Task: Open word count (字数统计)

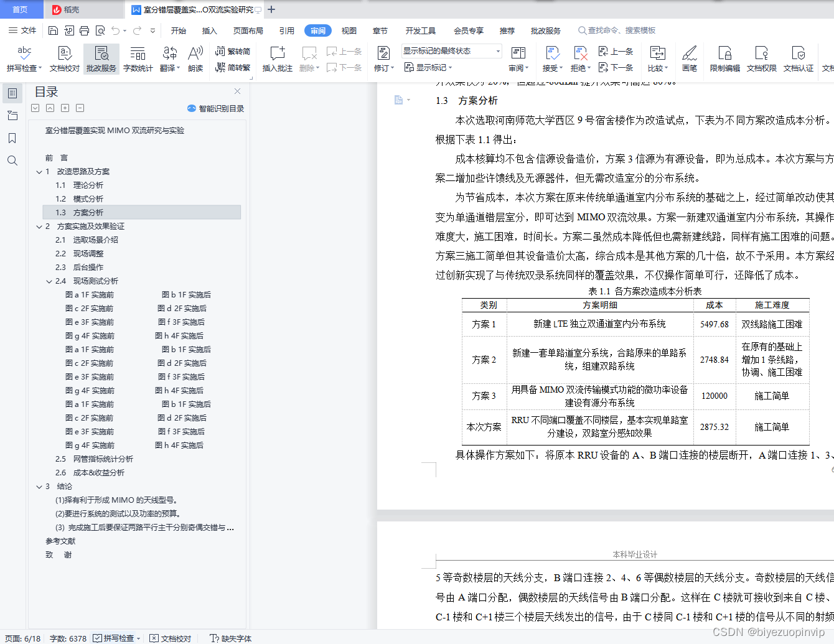Action: tap(138, 59)
